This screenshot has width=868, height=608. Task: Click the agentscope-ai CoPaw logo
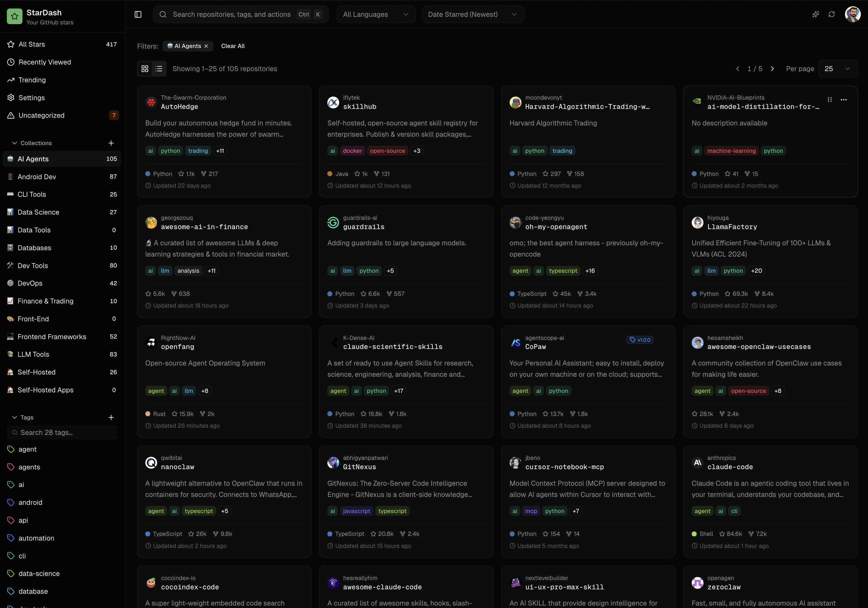coord(515,342)
